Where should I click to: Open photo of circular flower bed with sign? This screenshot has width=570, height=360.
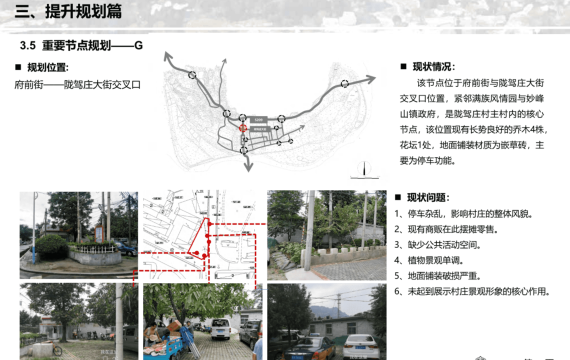(x=79, y=235)
